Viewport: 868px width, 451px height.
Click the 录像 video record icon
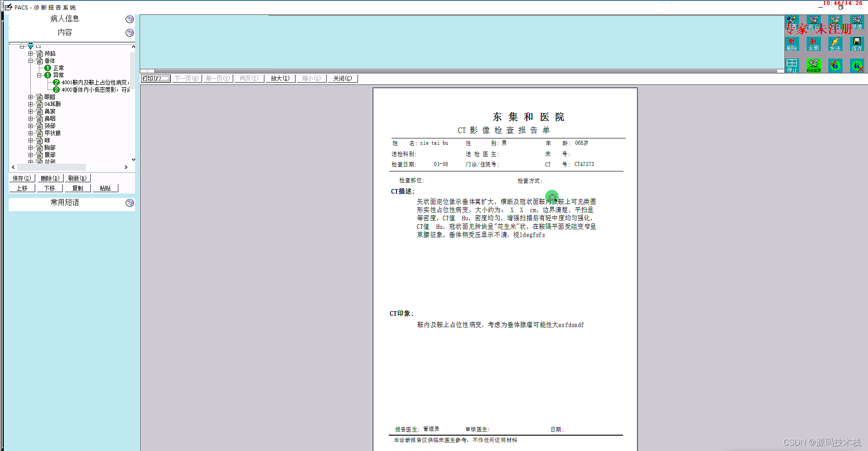point(857,23)
